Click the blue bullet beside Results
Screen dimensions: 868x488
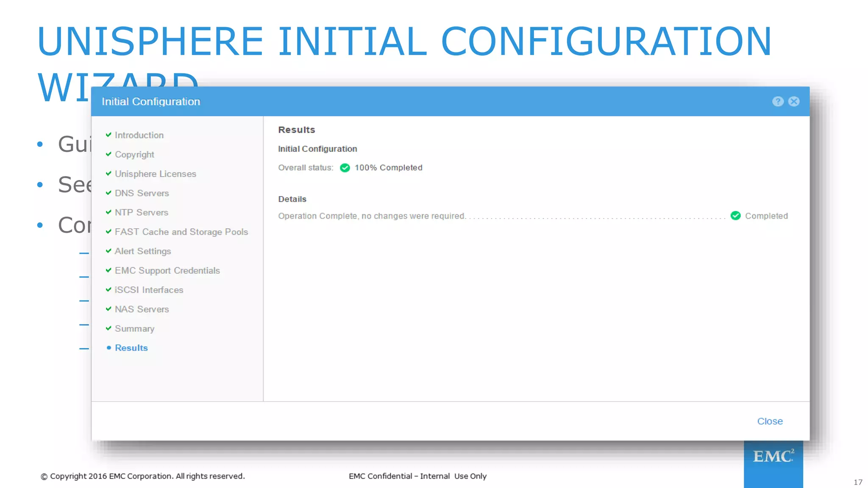tap(109, 348)
